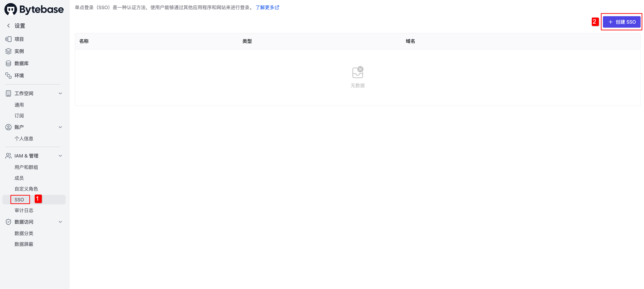This screenshot has width=644, height=289.
Task: Open the 了解更多 link
Action: (x=265, y=8)
